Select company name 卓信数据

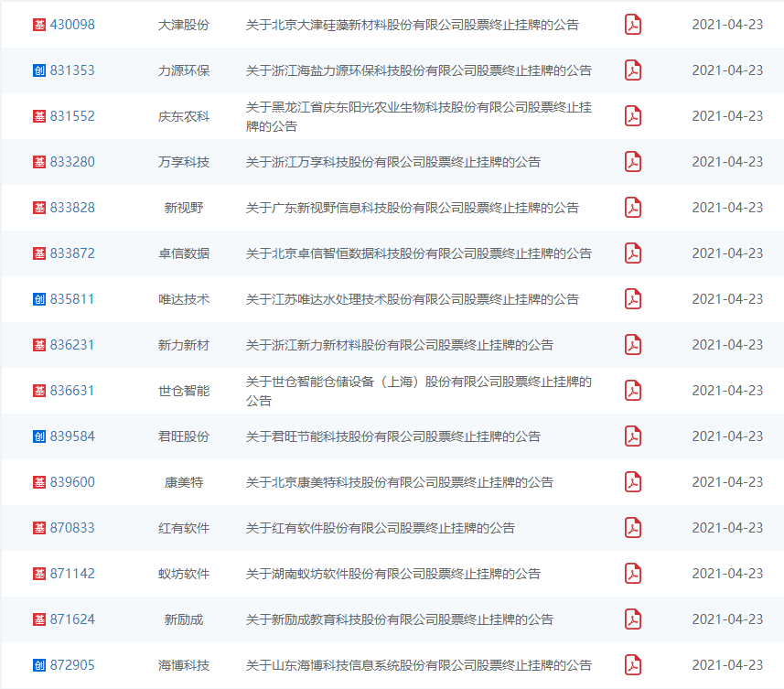[x=184, y=253]
